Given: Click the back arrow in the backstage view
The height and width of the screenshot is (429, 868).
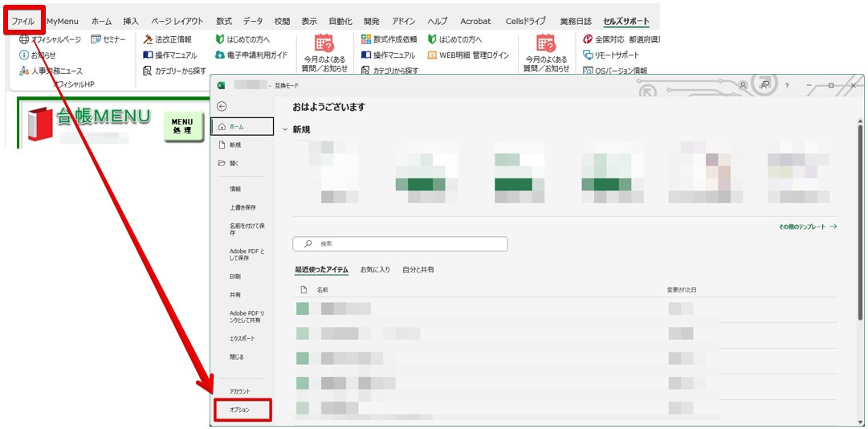Looking at the screenshot, I should coord(222,106).
